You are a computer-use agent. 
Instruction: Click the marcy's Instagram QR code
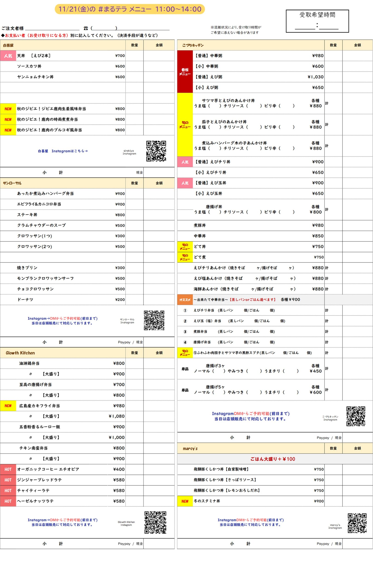tap(357, 523)
